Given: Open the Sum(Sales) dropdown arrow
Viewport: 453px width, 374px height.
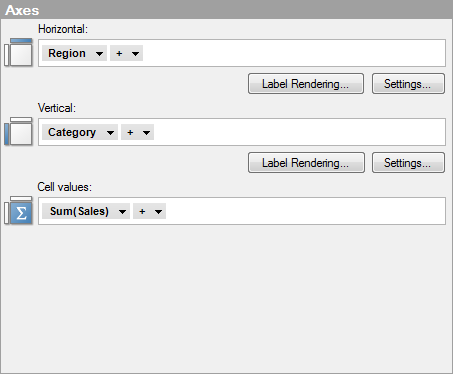Looking at the screenshot, I should (x=122, y=211).
